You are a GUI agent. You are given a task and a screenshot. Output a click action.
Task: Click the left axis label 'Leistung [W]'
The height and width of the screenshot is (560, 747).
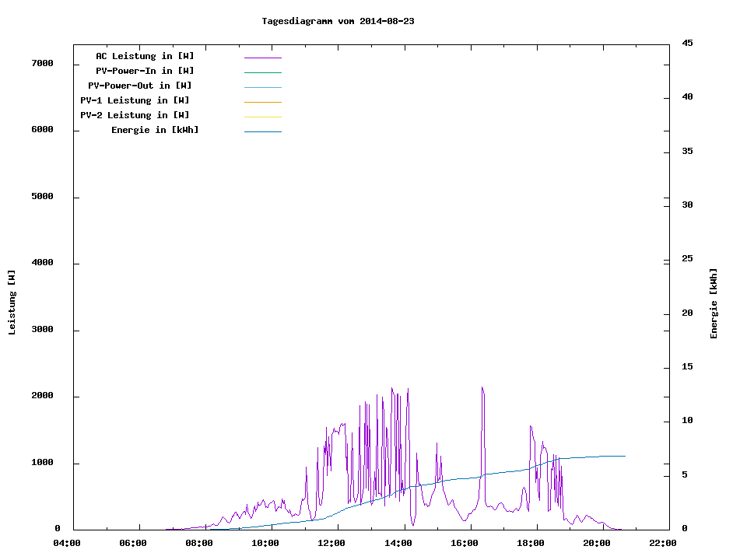pos(12,303)
